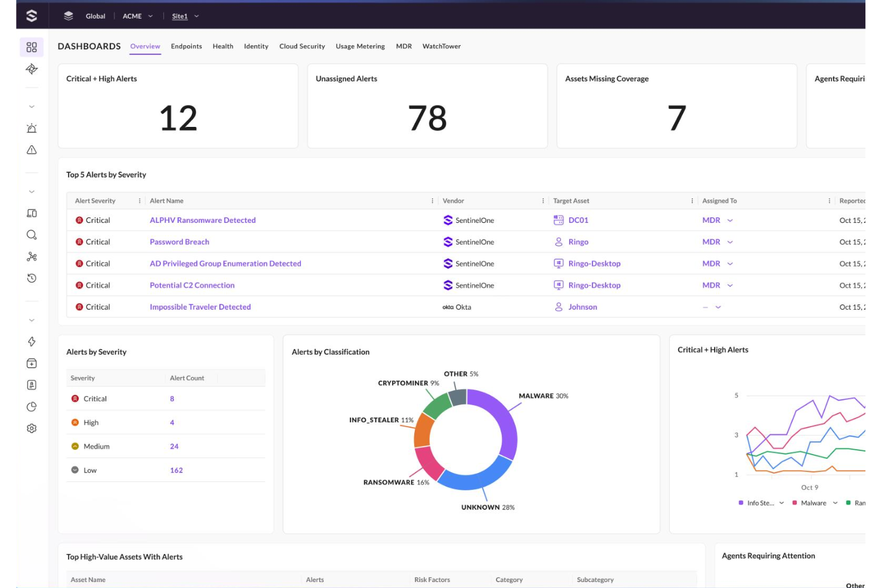Open the WatchTower dashboard tab
882x588 pixels.
point(441,46)
